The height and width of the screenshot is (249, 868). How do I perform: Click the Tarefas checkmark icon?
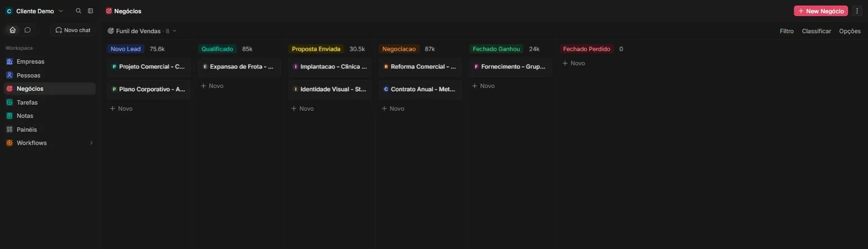pos(9,102)
